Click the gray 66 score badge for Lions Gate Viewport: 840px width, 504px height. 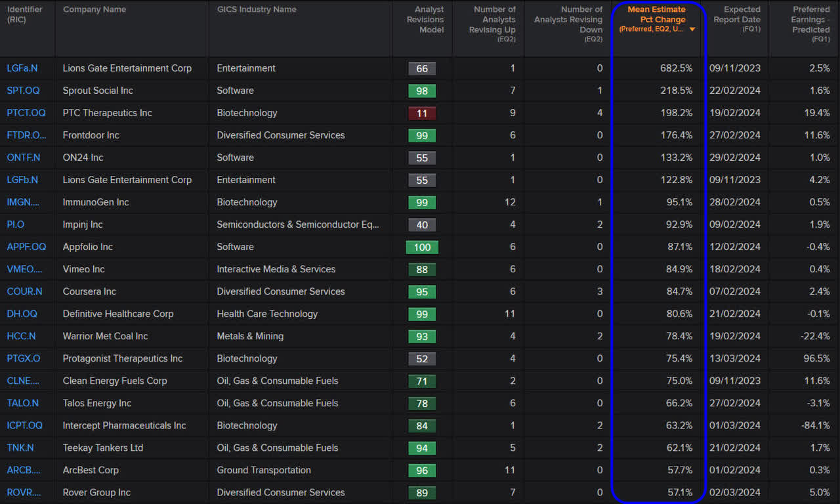coord(422,68)
